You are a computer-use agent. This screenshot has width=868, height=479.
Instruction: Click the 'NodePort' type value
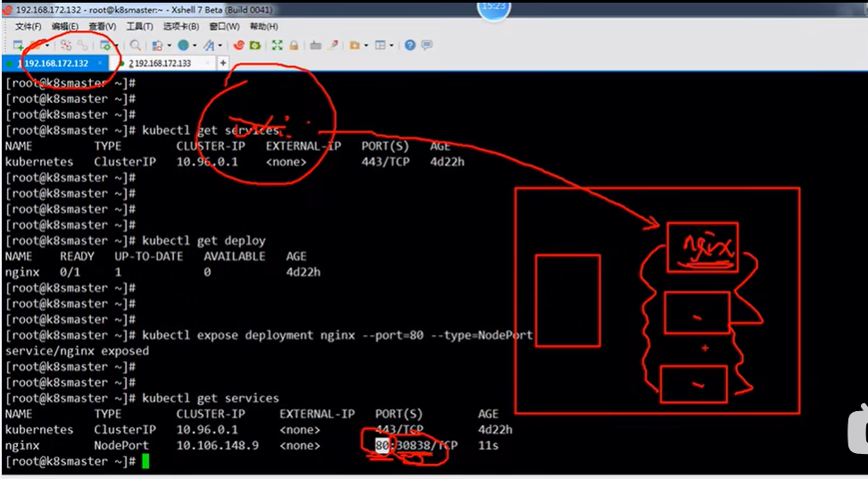[x=121, y=445]
